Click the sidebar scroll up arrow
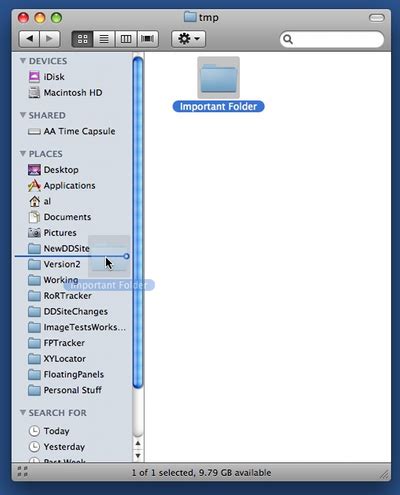Viewport: 400px width, 495px height. [x=138, y=443]
